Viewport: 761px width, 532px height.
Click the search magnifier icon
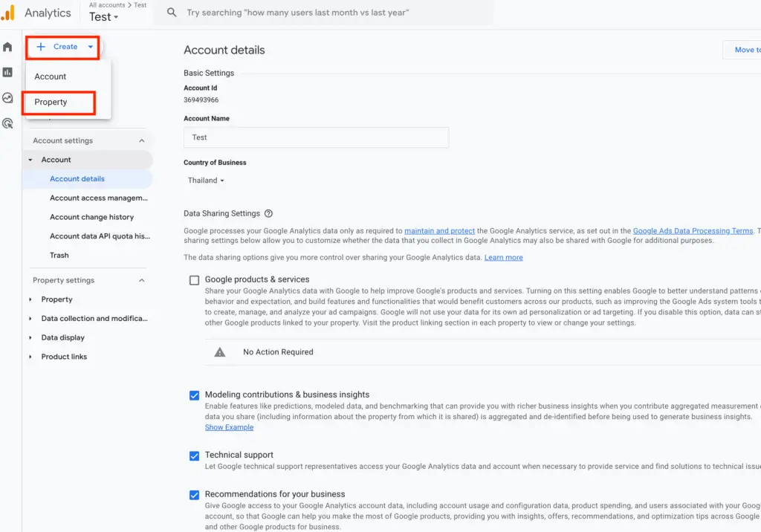click(x=171, y=12)
